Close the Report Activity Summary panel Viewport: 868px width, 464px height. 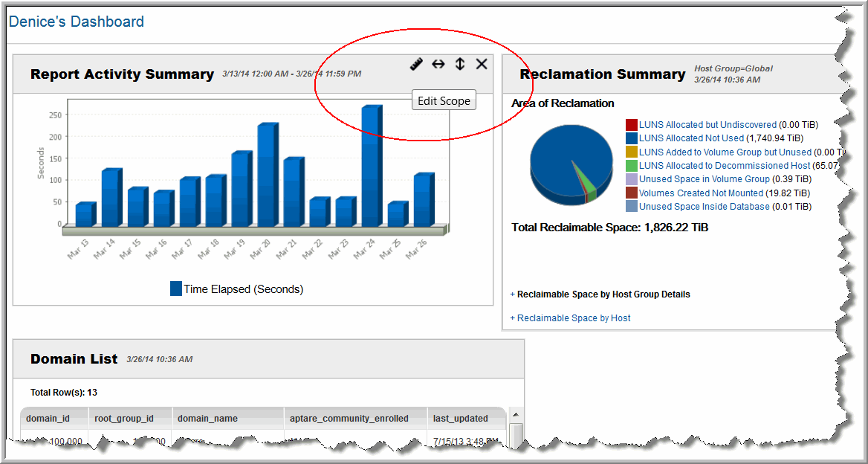482,65
